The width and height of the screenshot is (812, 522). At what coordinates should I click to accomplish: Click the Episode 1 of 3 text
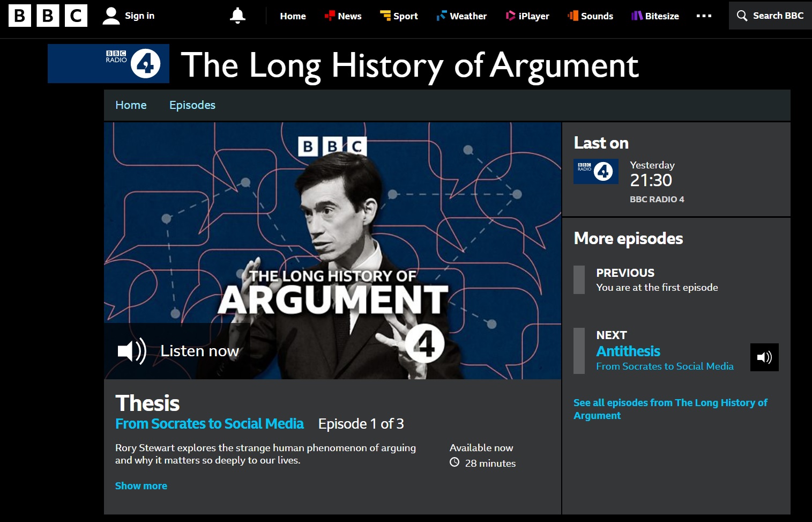point(361,424)
